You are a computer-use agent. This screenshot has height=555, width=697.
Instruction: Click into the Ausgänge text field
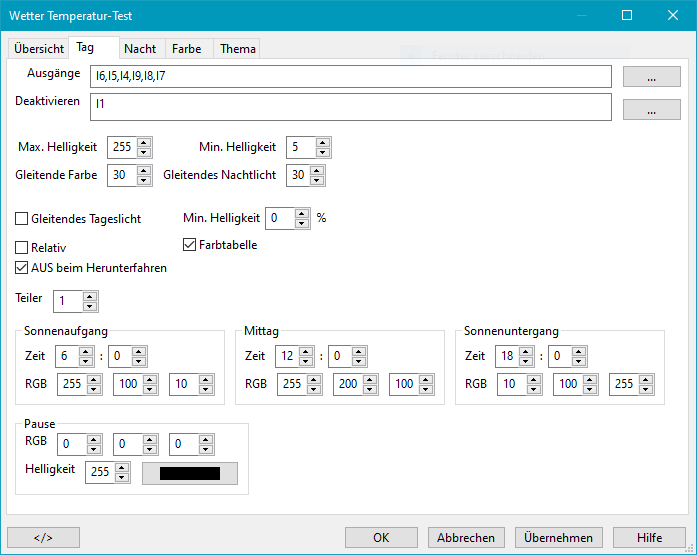point(350,76)
